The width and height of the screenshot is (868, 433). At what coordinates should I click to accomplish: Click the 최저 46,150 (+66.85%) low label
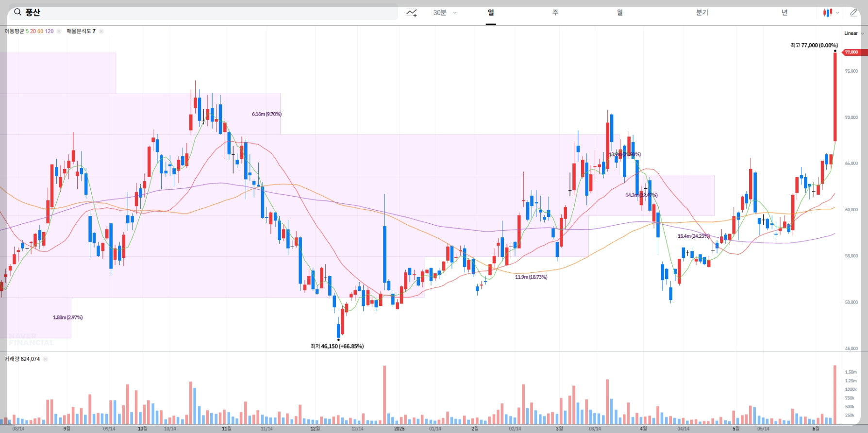click(x=337, y=346)
